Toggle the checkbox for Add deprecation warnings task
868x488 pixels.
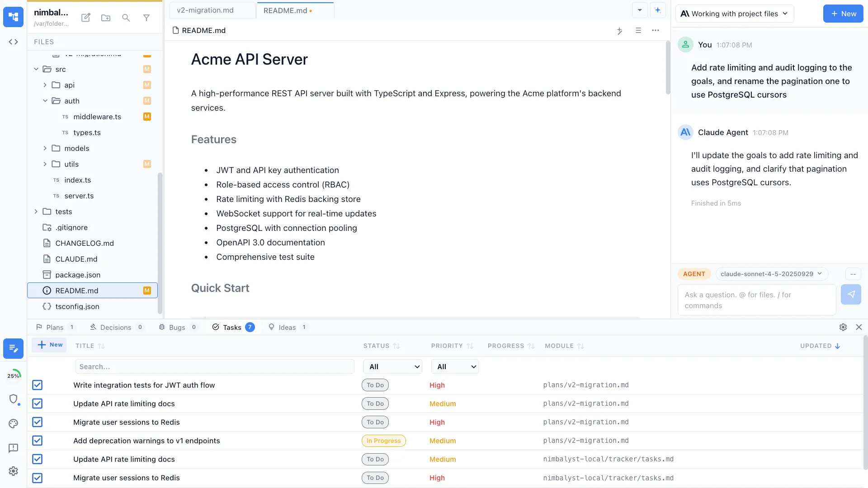pyautogui.click(x=37, y=441)
